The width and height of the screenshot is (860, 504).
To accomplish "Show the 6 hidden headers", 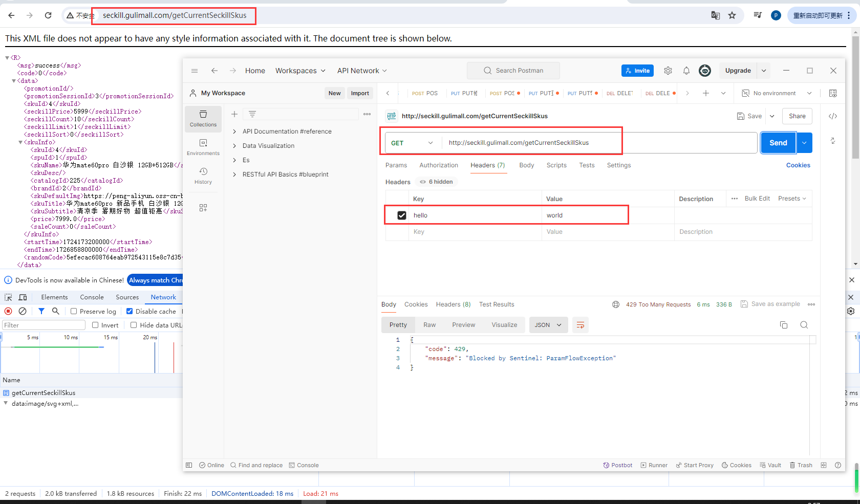I will pyautogui.click(x=436, y=182).
